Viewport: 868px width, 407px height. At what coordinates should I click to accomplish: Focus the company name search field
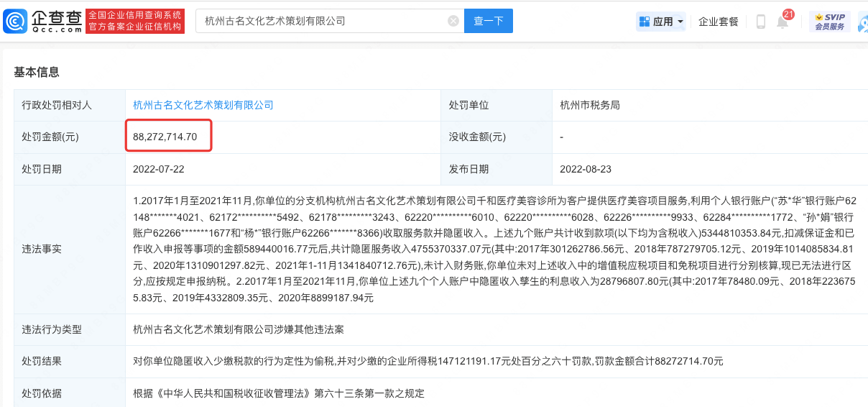323,21
